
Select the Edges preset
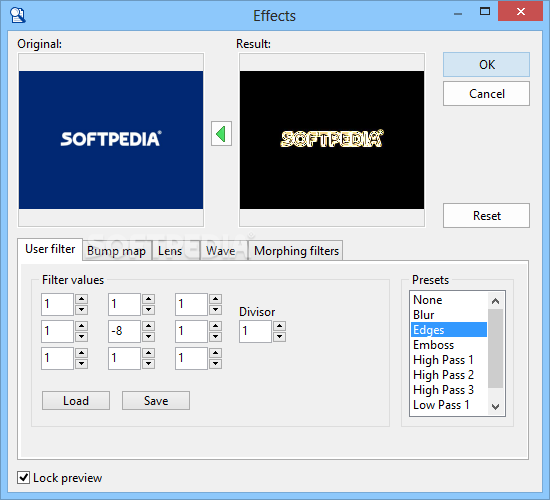point(449,330)
